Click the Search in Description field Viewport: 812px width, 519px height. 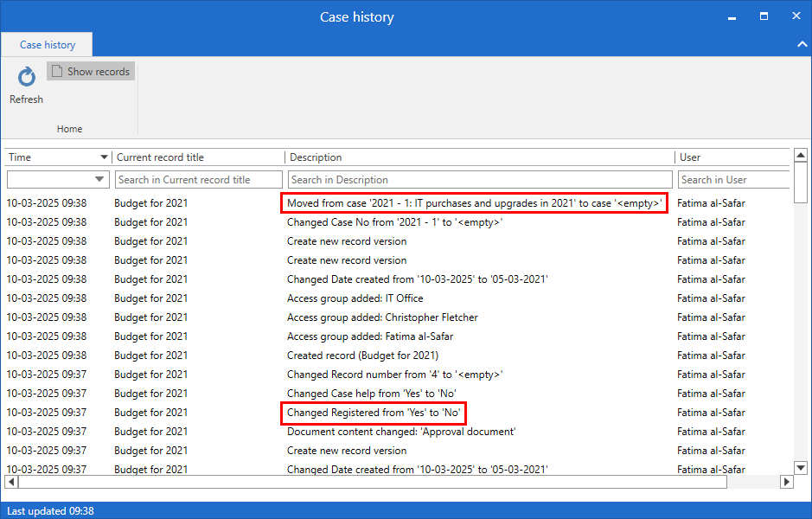[x=479, y=180]
